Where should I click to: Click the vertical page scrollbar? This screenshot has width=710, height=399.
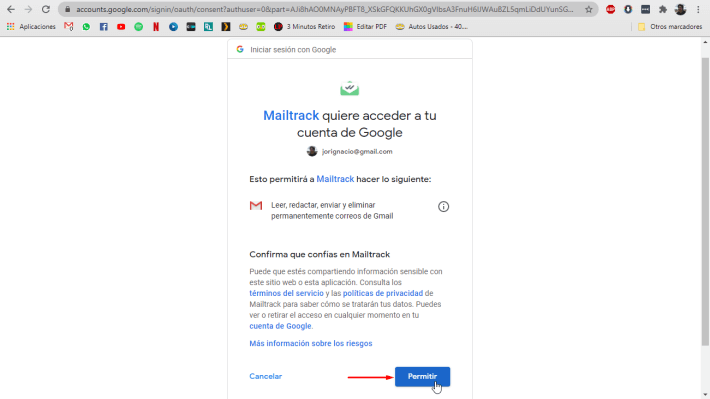point(705,202)
